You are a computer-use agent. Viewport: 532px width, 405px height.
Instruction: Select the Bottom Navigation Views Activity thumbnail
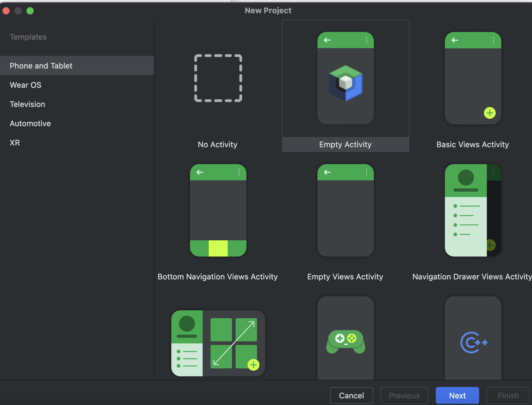tap(218, 210)
